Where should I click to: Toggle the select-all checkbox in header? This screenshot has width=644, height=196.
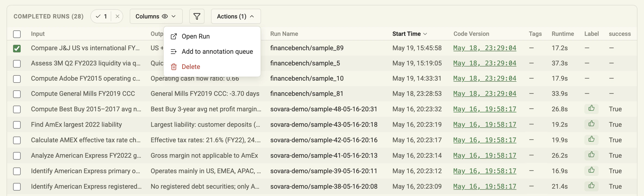click(17, 34)
